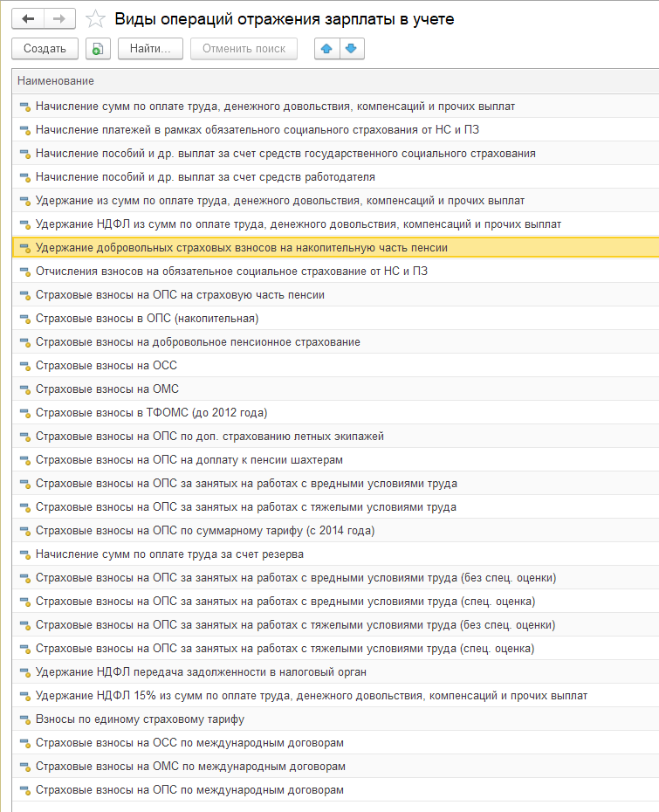Select Страховые взносы на ОМС row
659x812 pixels.
point(335,389)
